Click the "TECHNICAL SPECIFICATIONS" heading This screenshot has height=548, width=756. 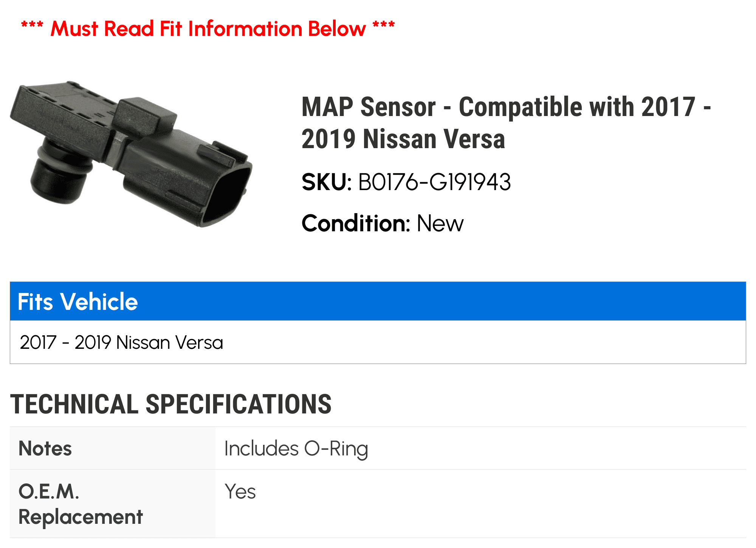pyautogui.click(x=171, y=404)
